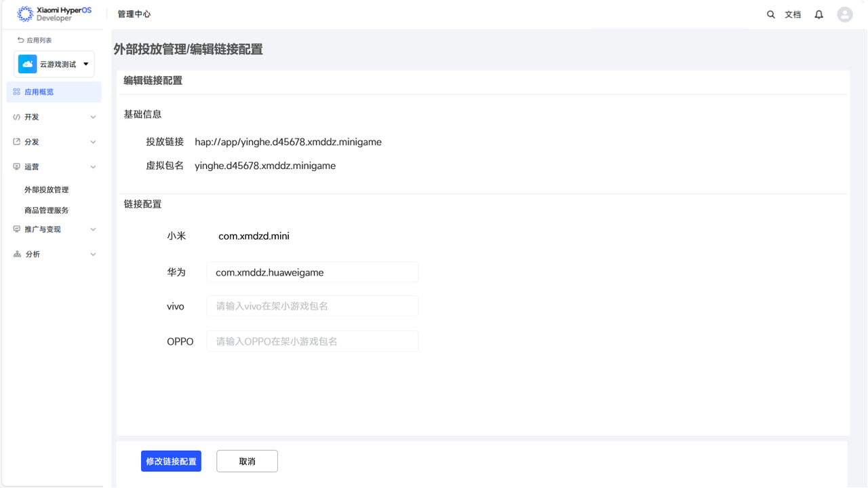
Task: Select 应用概览 in the sidebar
Action: [x=54, y=92]
